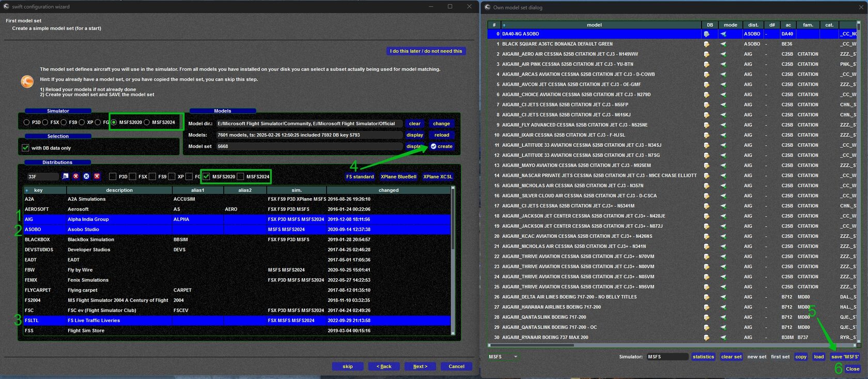Click the skip button in the wizard
Screen dimensions: 868x379
(348, 367)
